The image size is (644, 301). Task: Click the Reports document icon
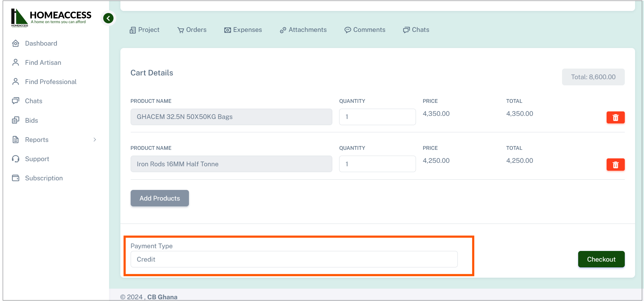(x=15, y=140)
